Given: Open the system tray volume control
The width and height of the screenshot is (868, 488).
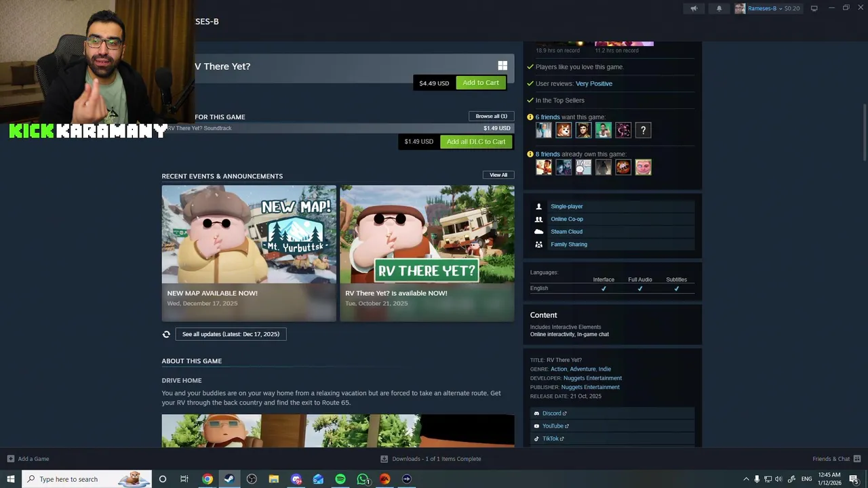Looking at the screenshot, I should 778,479.
